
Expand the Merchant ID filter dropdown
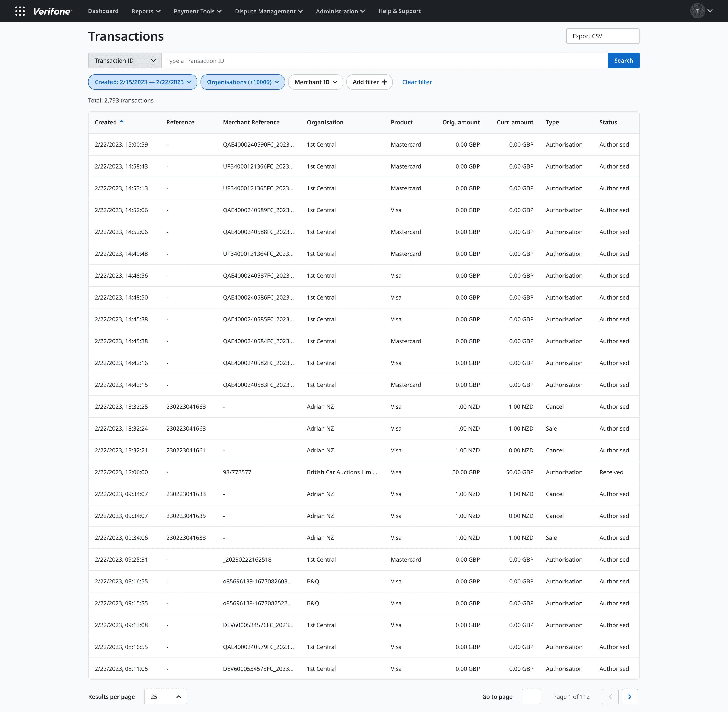[x=315, y=82]
